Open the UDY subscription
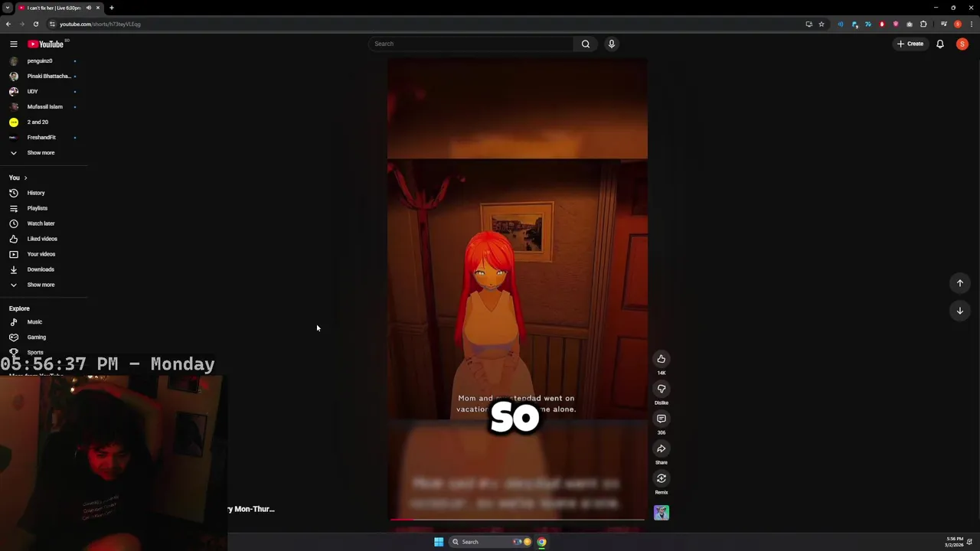Screen dimensions: 980x551 coord(32,91)
